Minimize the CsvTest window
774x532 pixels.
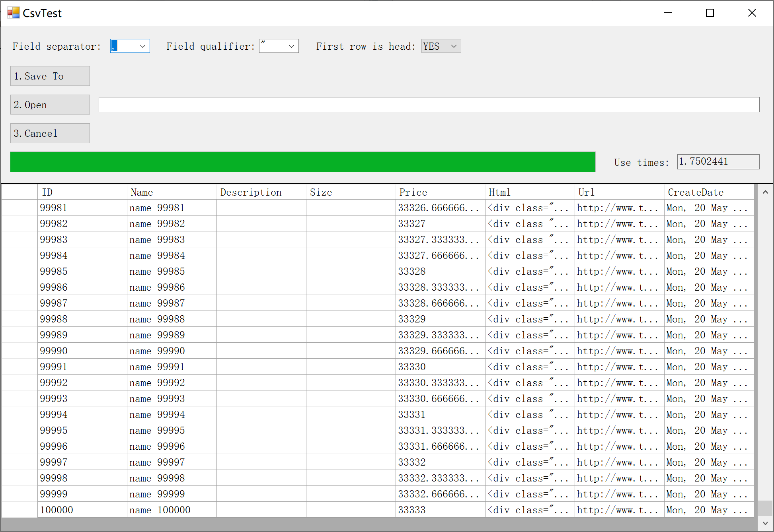(x=668, y=13)
